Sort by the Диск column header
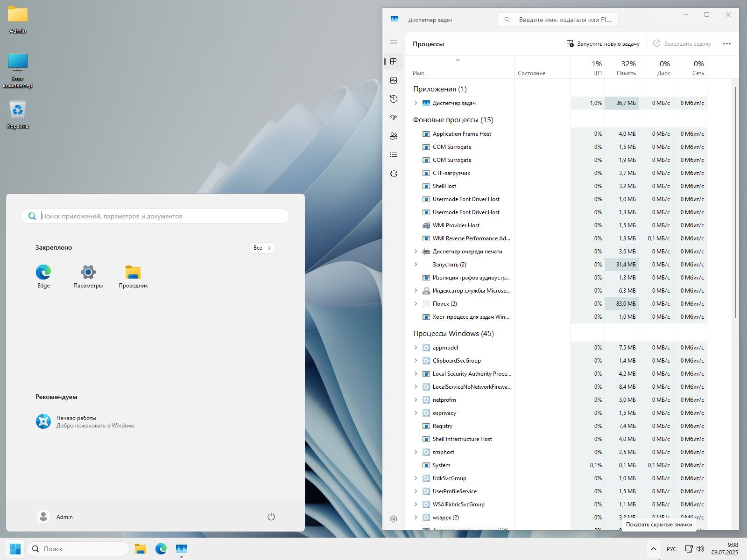The height and width of the screenshot is (560, 747). [656, 68]
